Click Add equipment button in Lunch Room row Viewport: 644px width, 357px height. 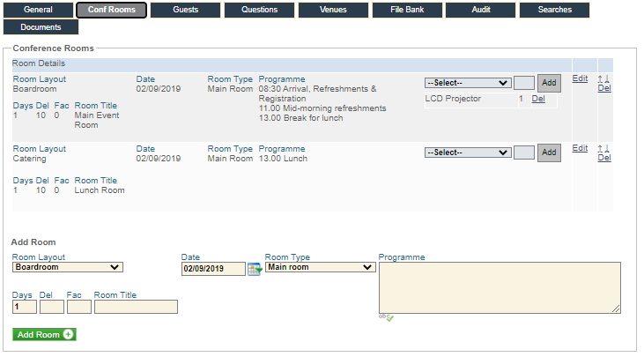(549, 152)
